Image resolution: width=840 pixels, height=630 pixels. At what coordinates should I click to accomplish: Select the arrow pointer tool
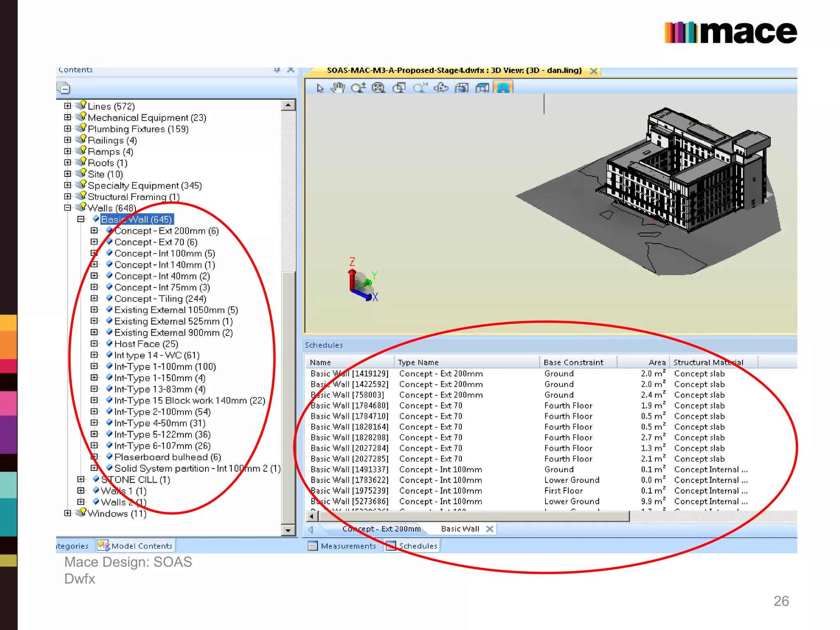320,88
